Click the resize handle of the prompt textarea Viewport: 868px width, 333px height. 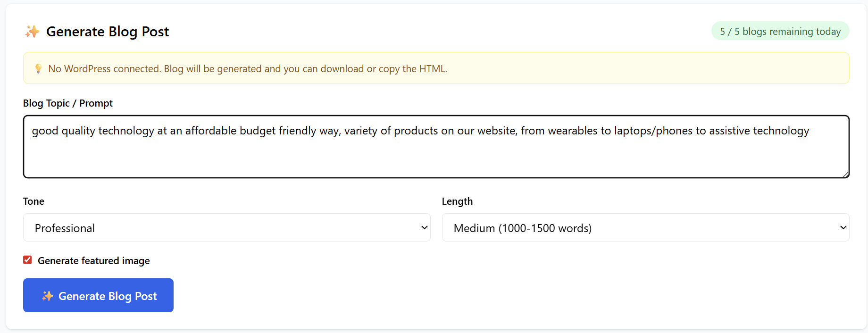coord(845,174)
